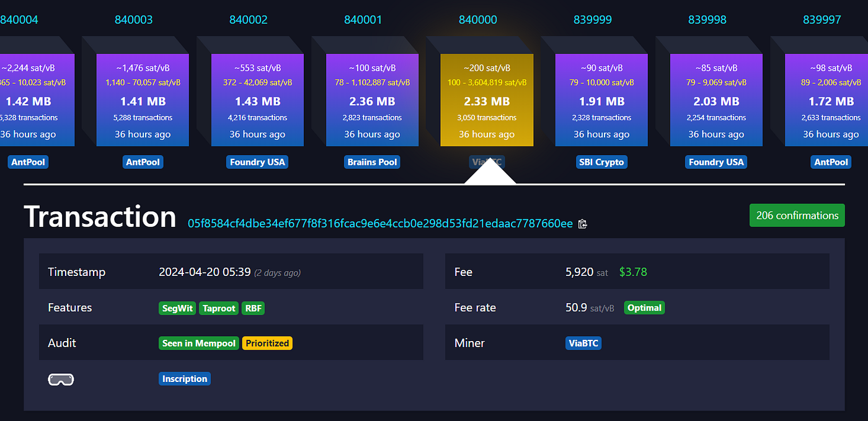Click block height 840001 link
Screen dimensions: 868x421
(363, 20)
